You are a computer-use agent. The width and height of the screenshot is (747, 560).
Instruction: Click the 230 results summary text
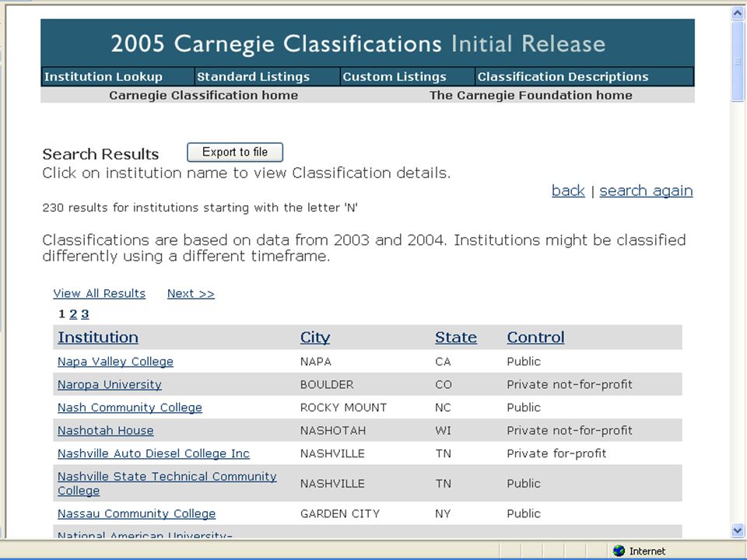click(x=200, y=208)
